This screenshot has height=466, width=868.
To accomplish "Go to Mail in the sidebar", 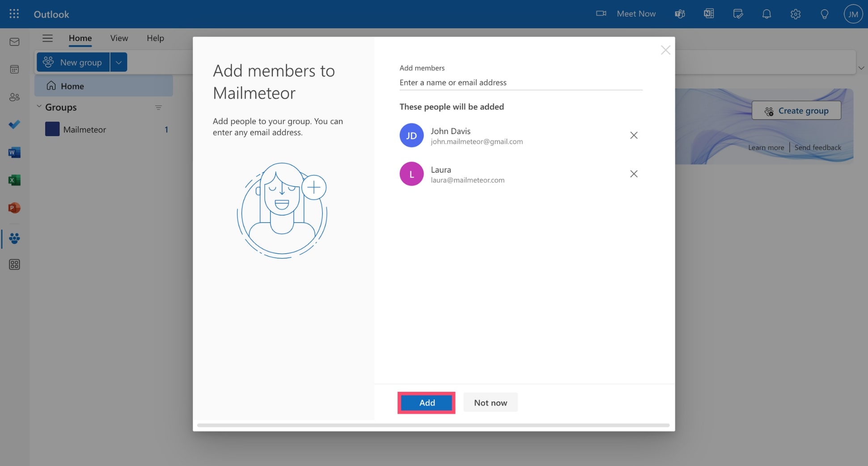I will pyautogui.click(x=14, y=42).
